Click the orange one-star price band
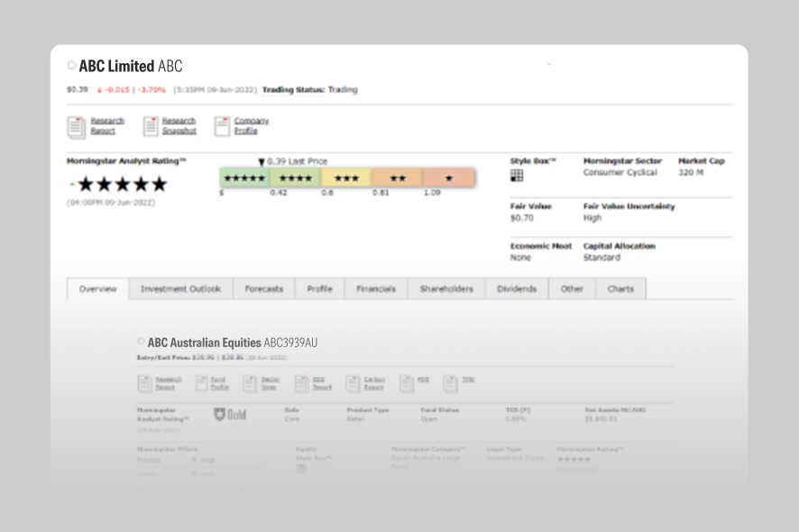 [449, 178]
